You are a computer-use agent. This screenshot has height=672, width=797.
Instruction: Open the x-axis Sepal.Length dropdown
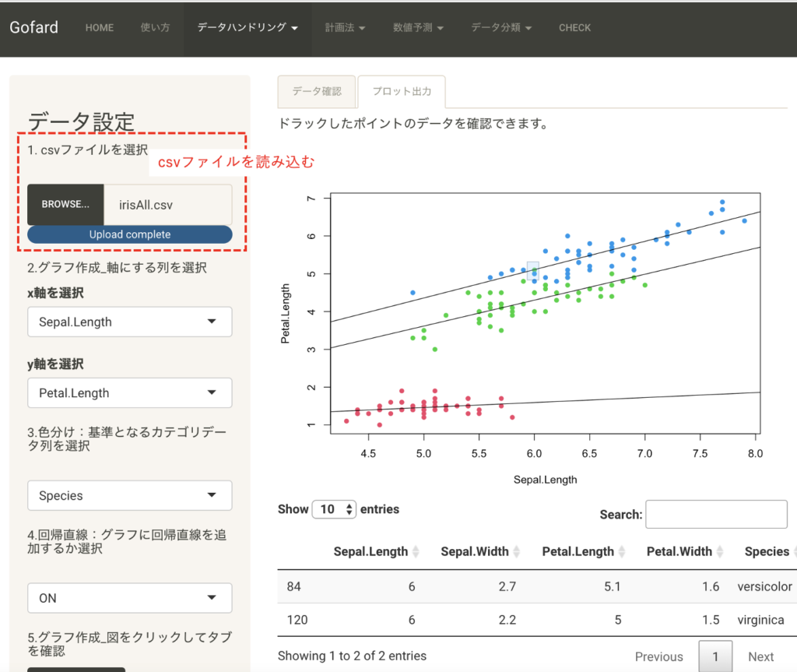pyautogui.click(x=129, y=322)
